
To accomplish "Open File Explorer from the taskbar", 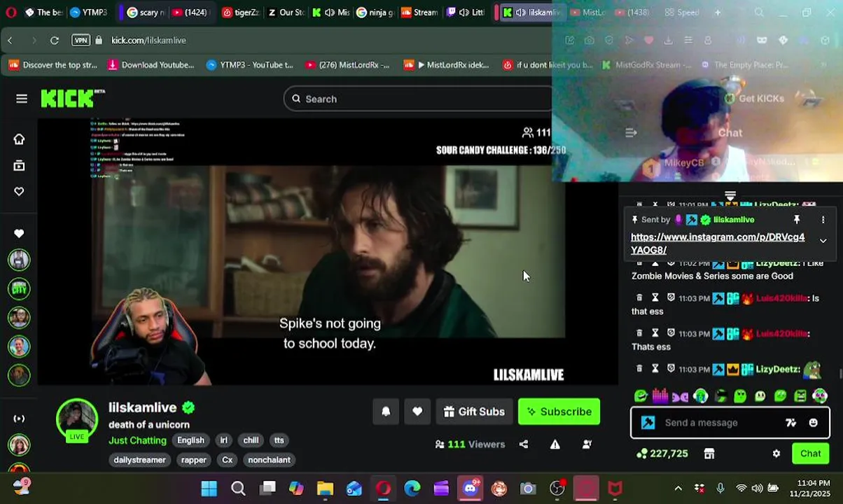I will (x=326, y=488).
